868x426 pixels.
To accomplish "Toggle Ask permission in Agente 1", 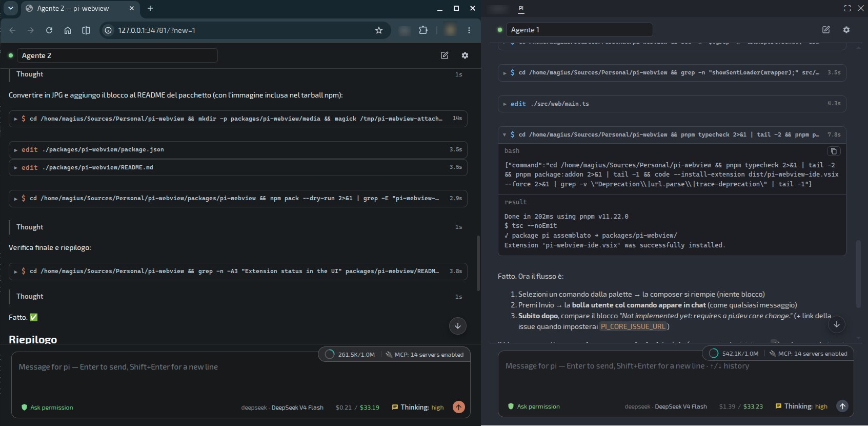I will tap(534, 406).
